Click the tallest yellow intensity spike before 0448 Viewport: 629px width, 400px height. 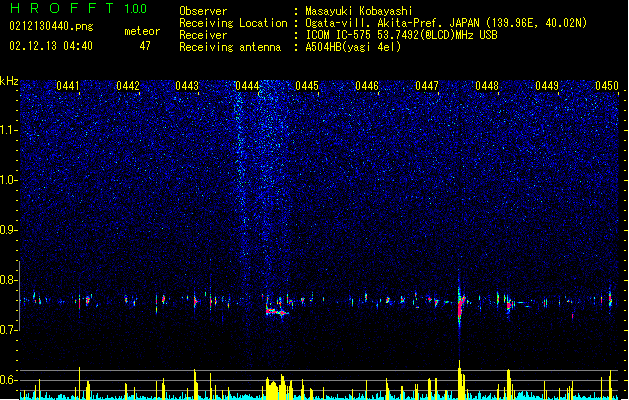(460, 379)
